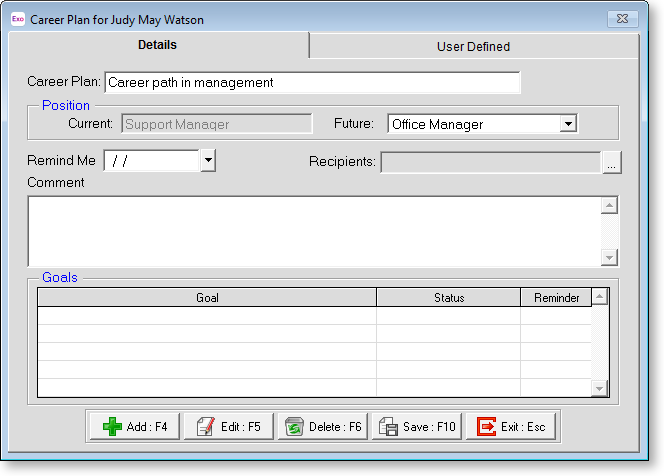The width and height of the screenshot is (664, 476).
Task: Switch to the User Defined tab
Action: point(473,46)
